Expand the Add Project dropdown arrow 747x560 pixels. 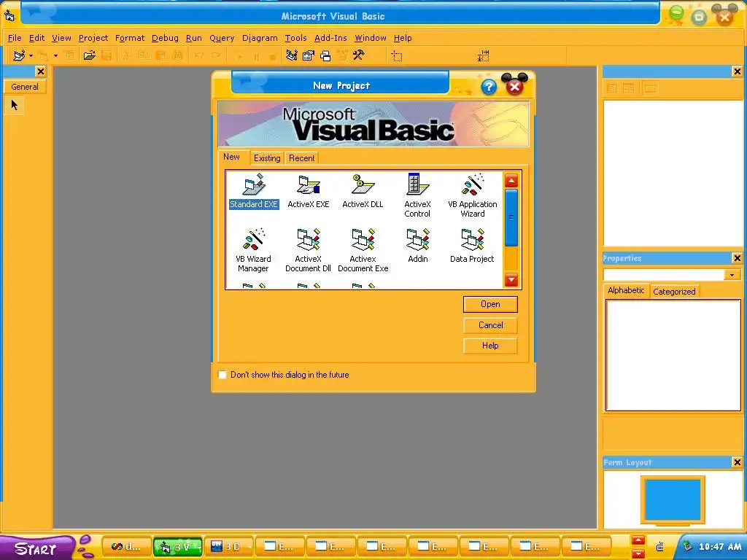31,55
